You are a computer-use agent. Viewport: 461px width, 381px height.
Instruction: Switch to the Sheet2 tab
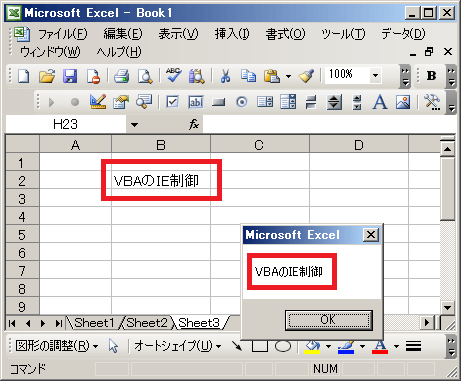[x=147, y=323]
